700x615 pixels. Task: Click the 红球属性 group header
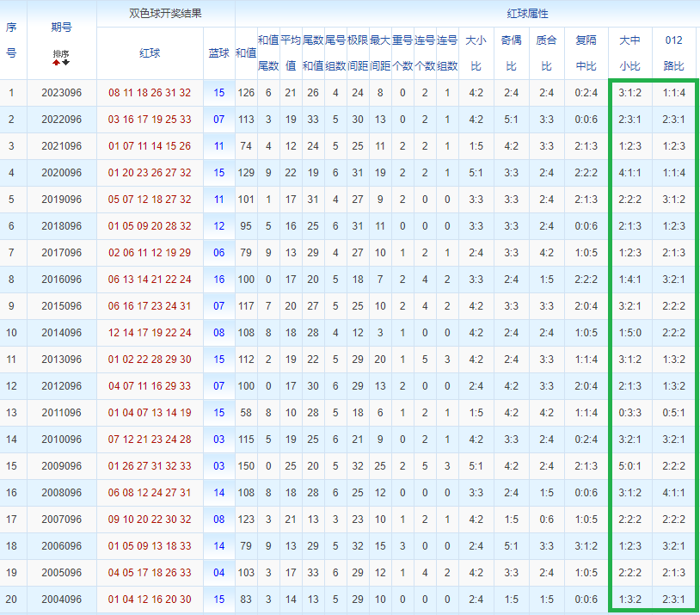click(527, 14)
